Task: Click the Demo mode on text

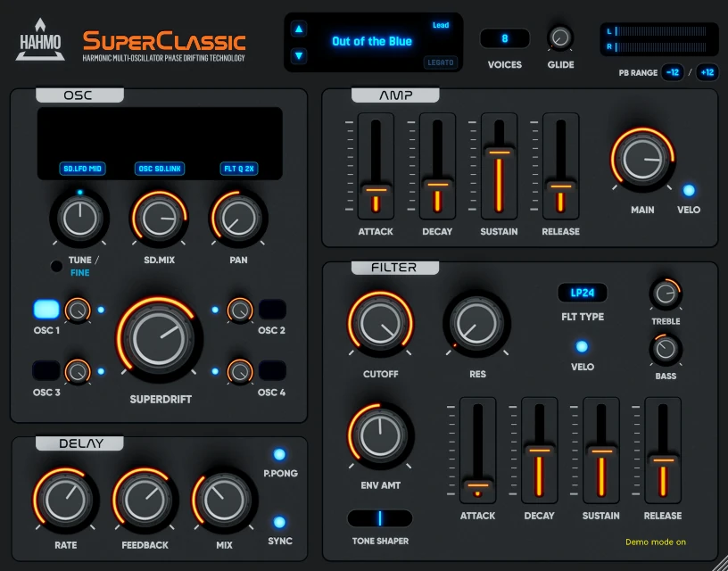Action: tap(656, 542)
